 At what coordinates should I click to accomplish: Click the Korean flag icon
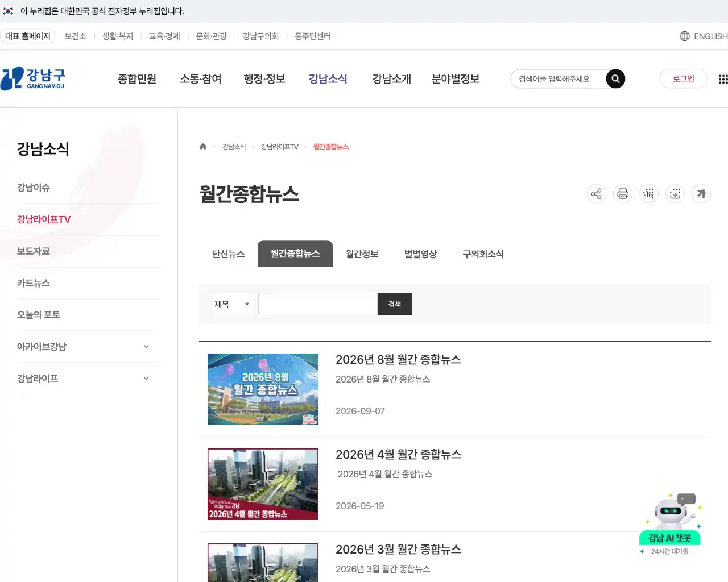point(8,11)
